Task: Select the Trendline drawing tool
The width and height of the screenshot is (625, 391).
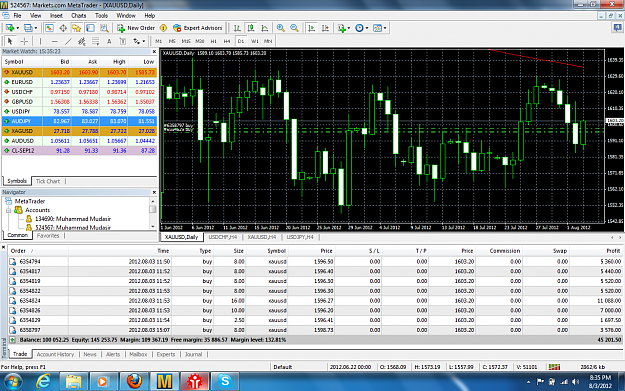Action: pyautogui.click(x=69, y=41)
